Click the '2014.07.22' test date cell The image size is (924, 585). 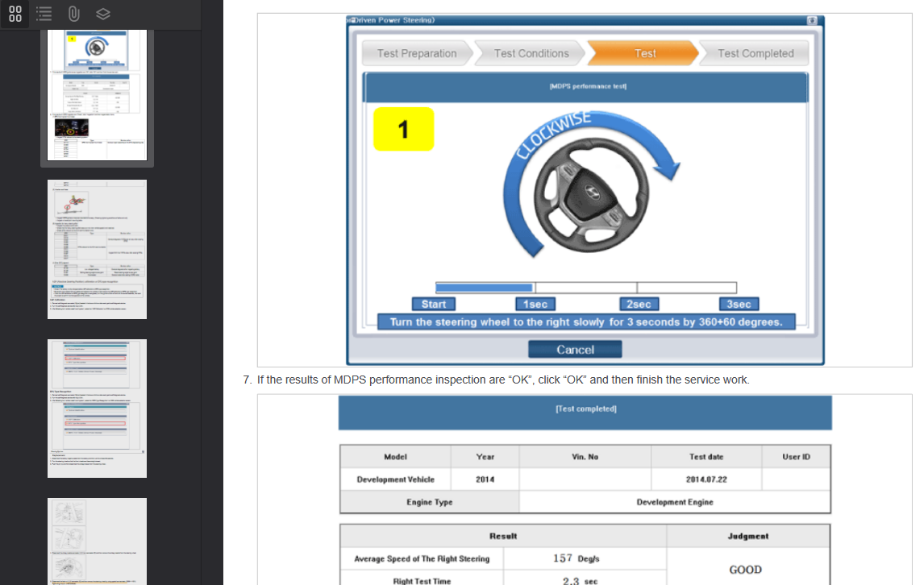point(706,479)
